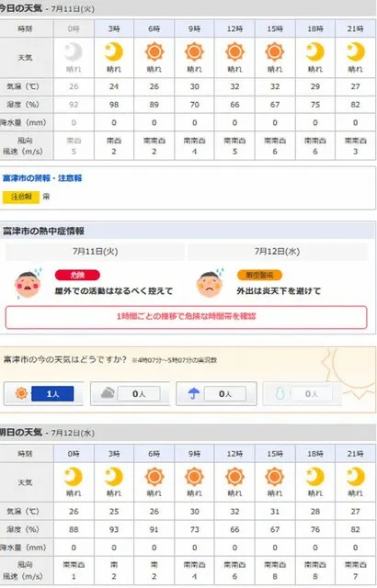
Task: Click today's 3時 crescent moon weather icon
Action: click(114, 51)
